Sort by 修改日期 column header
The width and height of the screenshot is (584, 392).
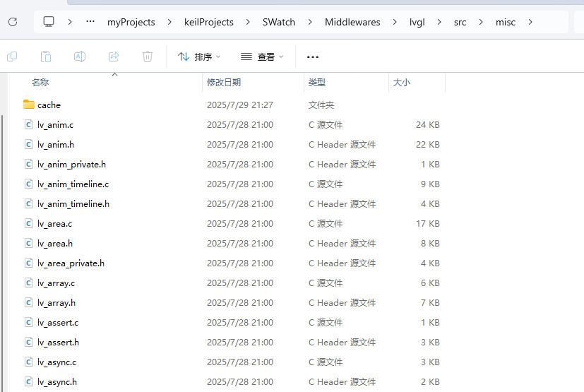click(x=224, y=83)
